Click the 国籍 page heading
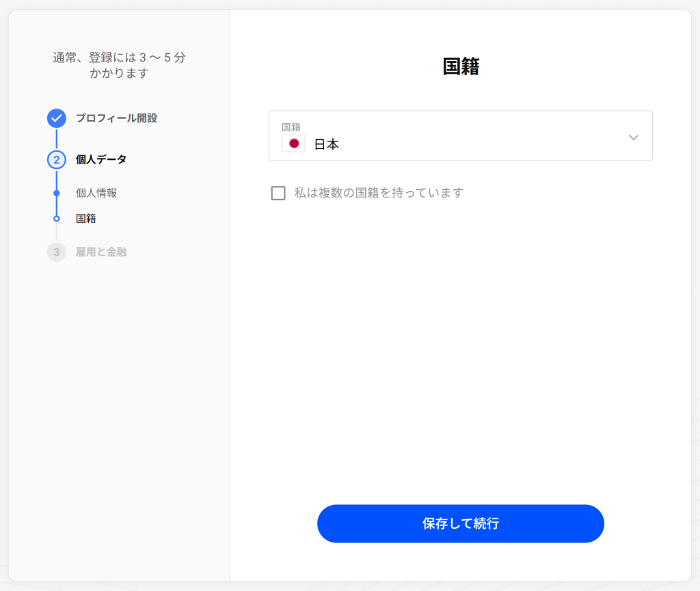 tap(461, 66)
